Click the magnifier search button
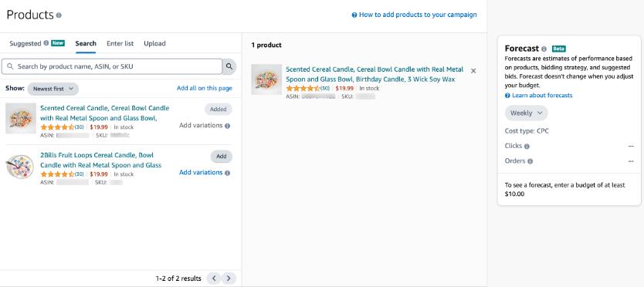This screenshot has width=644, height=287. tap(229, 66)
